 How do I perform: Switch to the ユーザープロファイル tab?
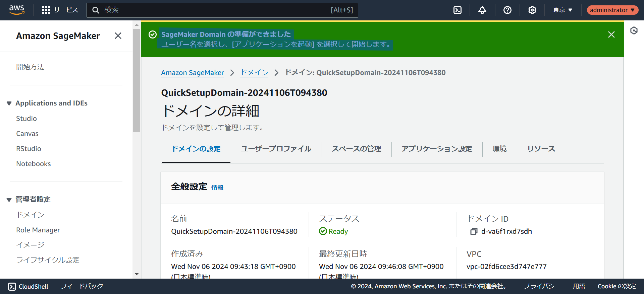[x=276, y=149]
